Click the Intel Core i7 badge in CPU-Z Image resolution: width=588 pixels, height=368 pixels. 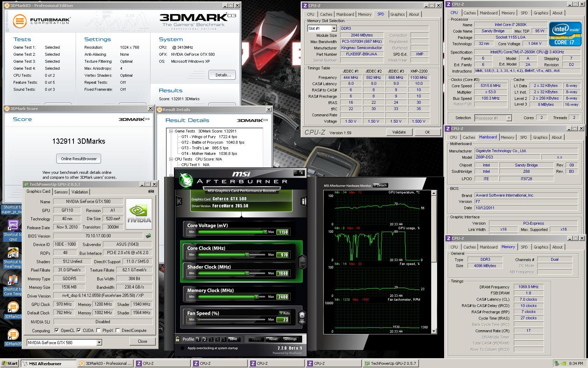tap(565, 34)
